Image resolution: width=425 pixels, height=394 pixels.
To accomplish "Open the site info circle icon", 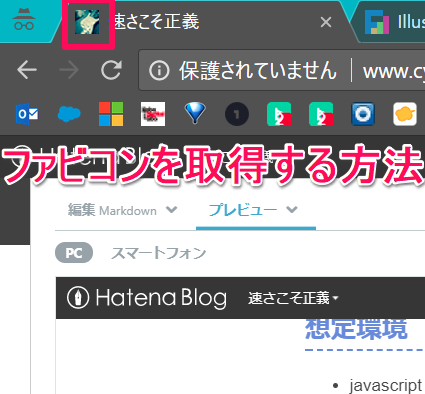I will (159, 70).
